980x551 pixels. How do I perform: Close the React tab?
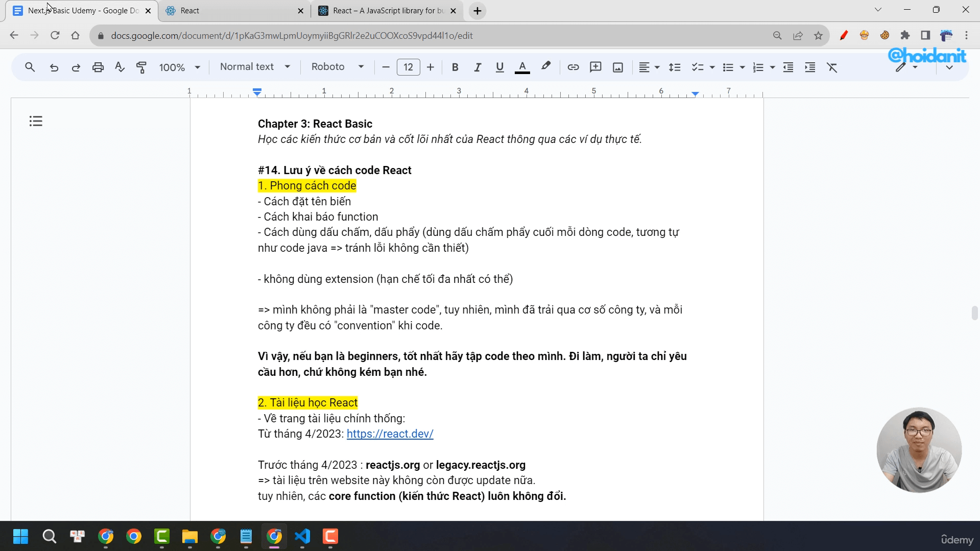point(300,11)
